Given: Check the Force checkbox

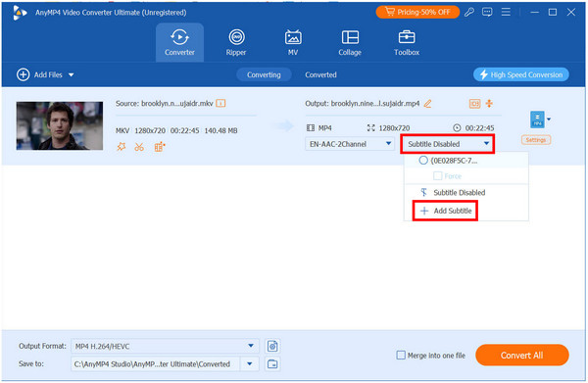Looking at the screenshot, I should click(x=437, y=175).
